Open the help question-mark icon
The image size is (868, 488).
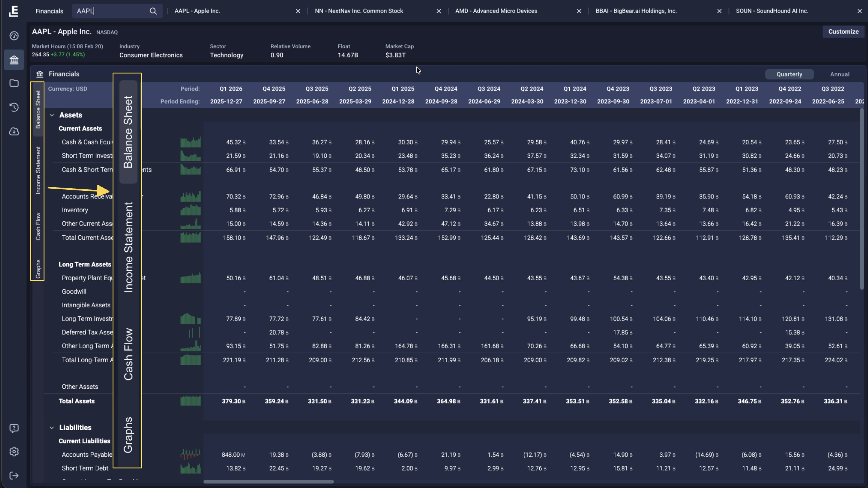tap(14, 428)
